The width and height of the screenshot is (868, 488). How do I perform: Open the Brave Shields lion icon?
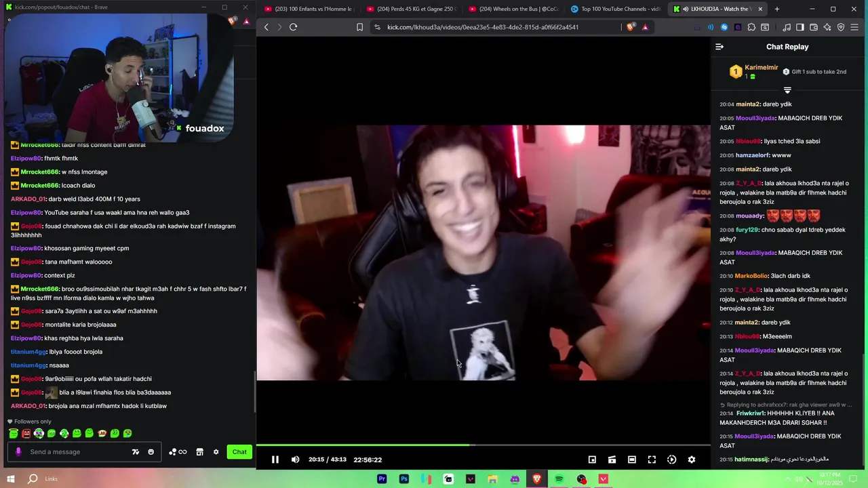click(631, 27)
